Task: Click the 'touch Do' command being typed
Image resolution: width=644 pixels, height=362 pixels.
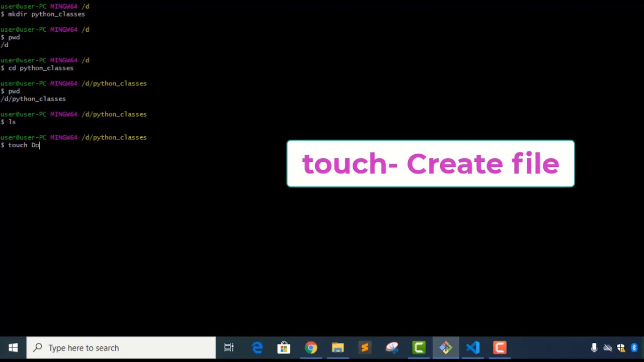Action: [20, 145]
